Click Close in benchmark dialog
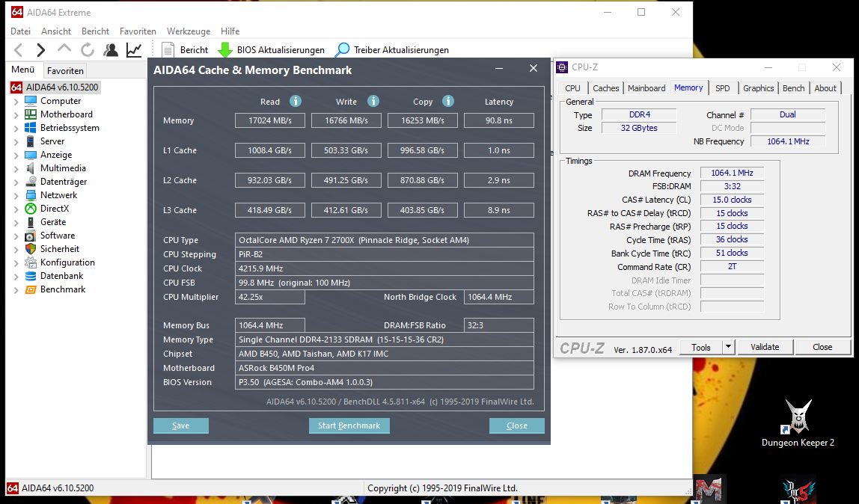Image resolution: width=859 pixels, height=504 pixels. point(516,425)
